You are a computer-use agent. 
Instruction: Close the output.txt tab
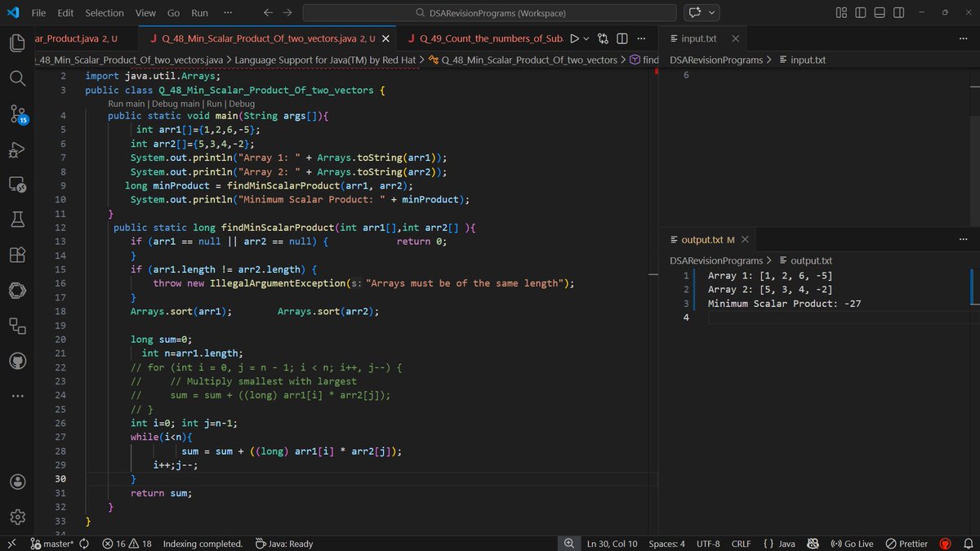(x=744, y=239)
